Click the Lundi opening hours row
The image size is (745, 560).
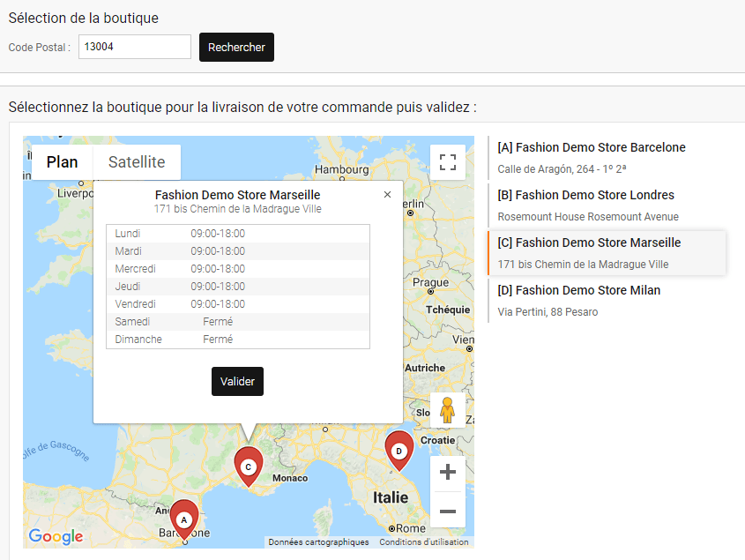point(238,234)
